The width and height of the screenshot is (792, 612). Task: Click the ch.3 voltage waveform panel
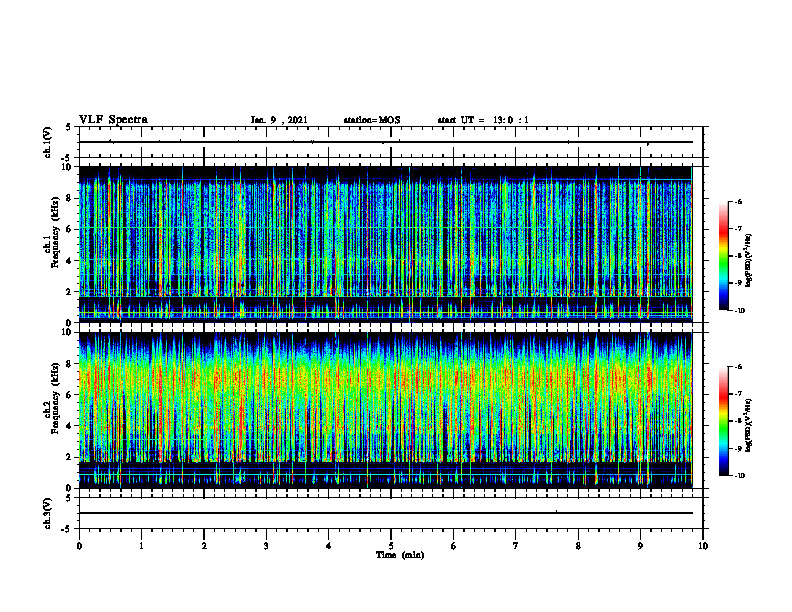click(x=391, y=513)
